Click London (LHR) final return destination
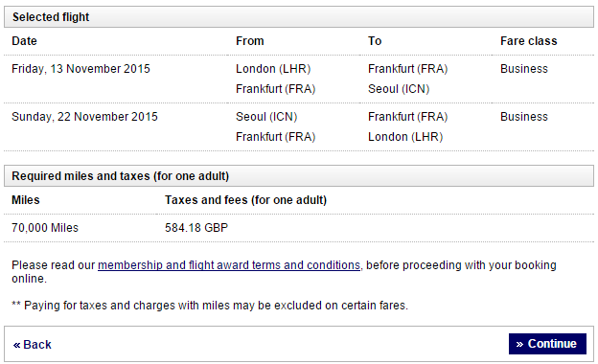Viewport: 598px width, 364px height. tap(405, 137)
